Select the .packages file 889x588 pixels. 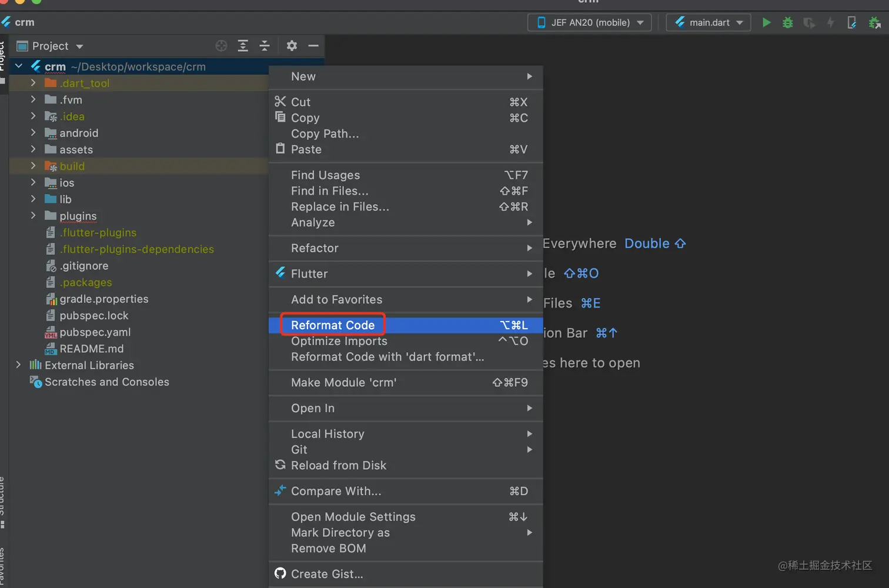(85, 282)
